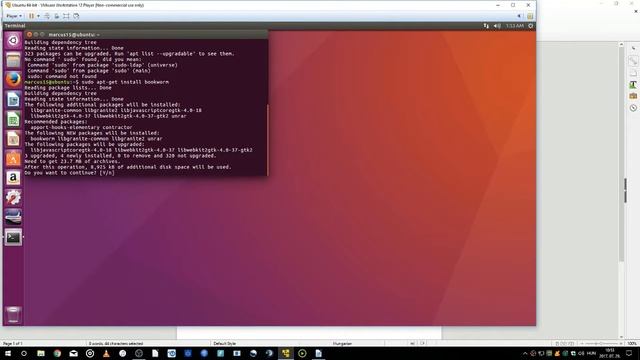This screenshot has width=640, height=360.
Task: Close the terminal window with the orange button
Action: point(29,35)
